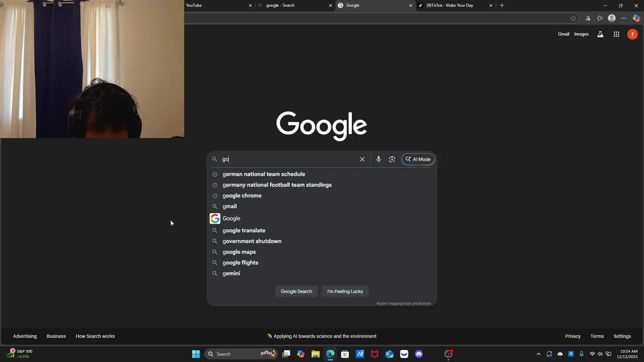Clear the search box with the X icon
This screenshot has height=362, width=644.
coord(362,159)
